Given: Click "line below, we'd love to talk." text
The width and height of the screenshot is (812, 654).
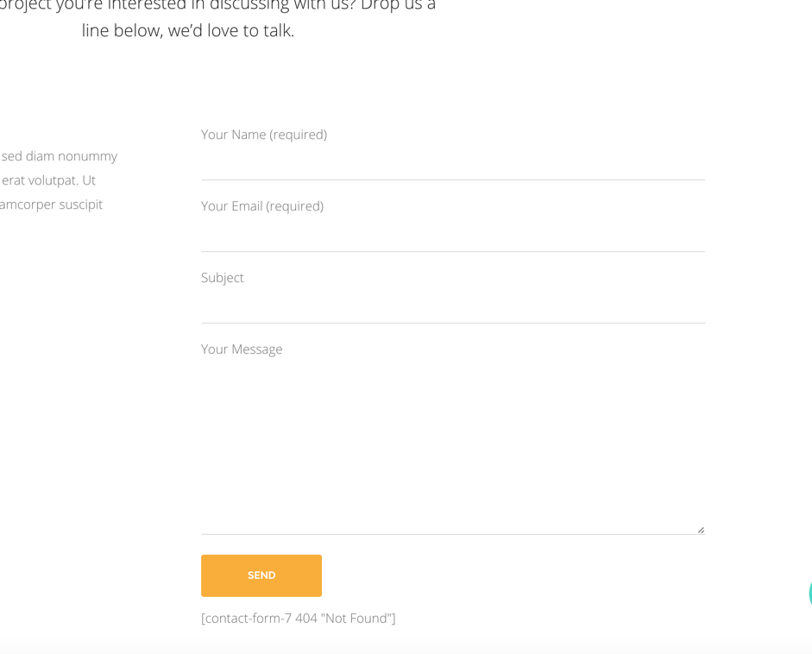Looking at the screenshot, I should pyautogui.click(x=188, y=31).
